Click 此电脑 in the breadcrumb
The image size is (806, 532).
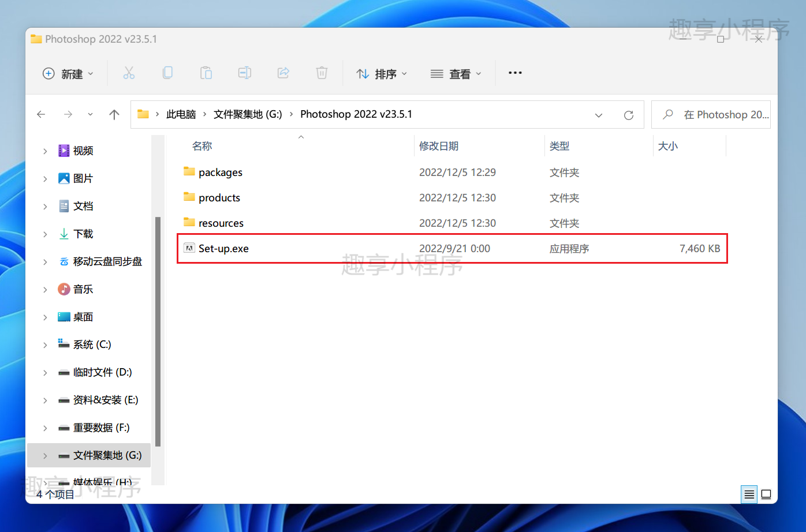pos(181,114)
